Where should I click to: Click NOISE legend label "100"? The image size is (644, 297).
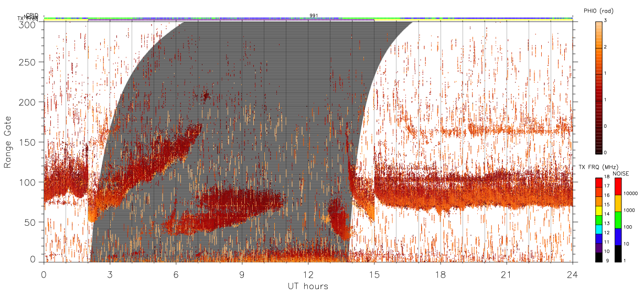point(628,226)
